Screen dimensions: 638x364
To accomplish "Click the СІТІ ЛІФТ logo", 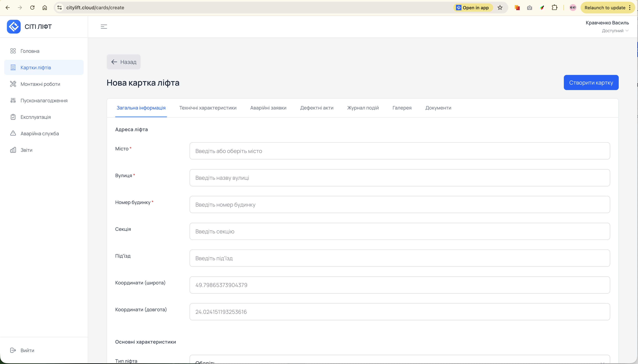I will tap(14, 27).
